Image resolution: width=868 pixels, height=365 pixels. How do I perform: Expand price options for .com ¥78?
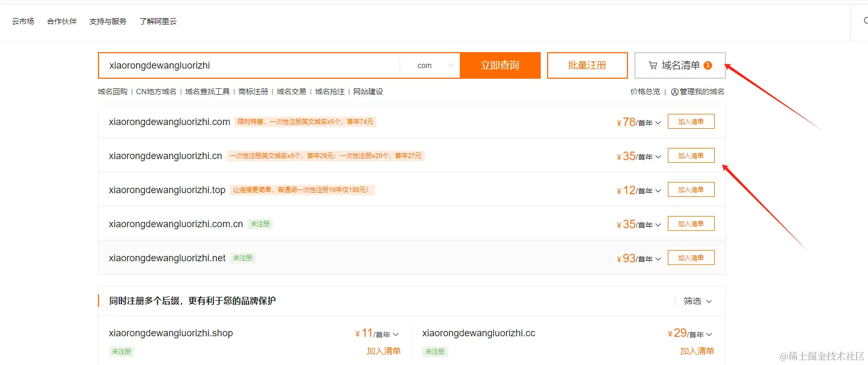pos(658,123)
